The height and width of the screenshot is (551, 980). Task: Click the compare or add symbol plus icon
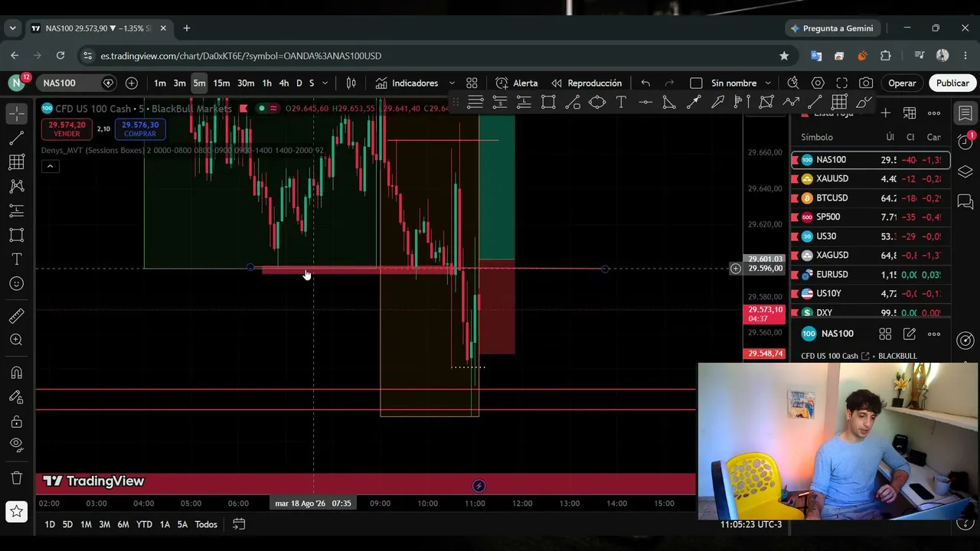[x=132, y=83]
